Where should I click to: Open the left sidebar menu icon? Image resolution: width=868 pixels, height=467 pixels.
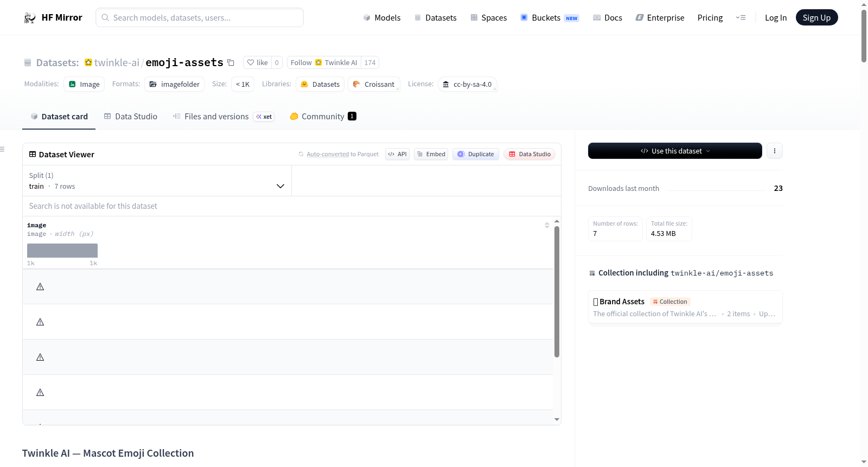click(2, 149)
